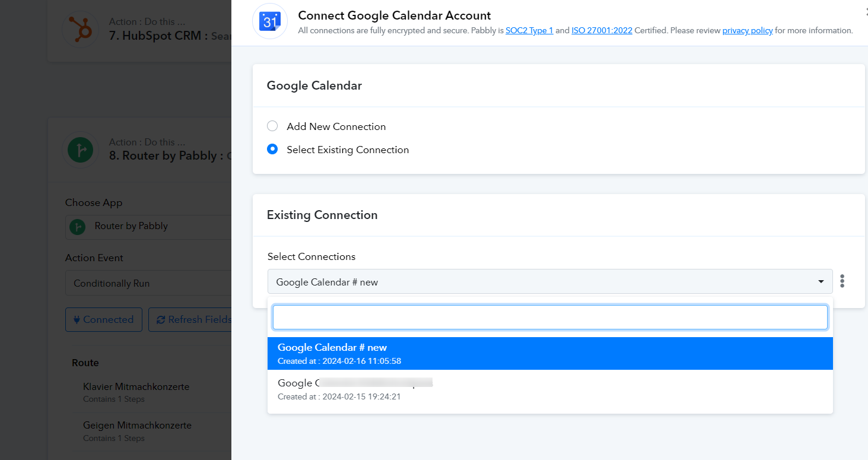Open the SOC2 Type 1 link
Viewport: 868px width, 460px height.
[x=529, y=31]
